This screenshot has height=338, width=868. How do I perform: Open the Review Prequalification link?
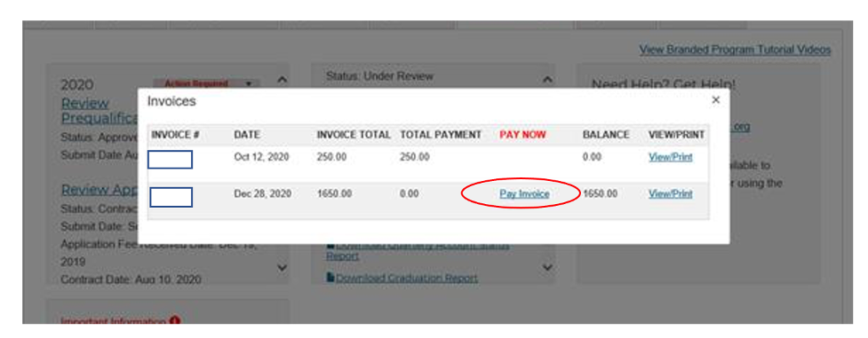tap(100, 111)
